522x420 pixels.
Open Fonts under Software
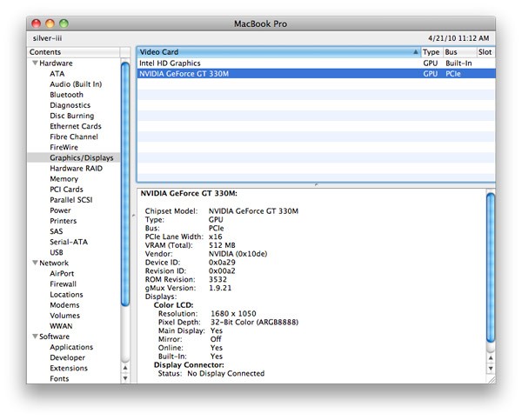(59, 379)
